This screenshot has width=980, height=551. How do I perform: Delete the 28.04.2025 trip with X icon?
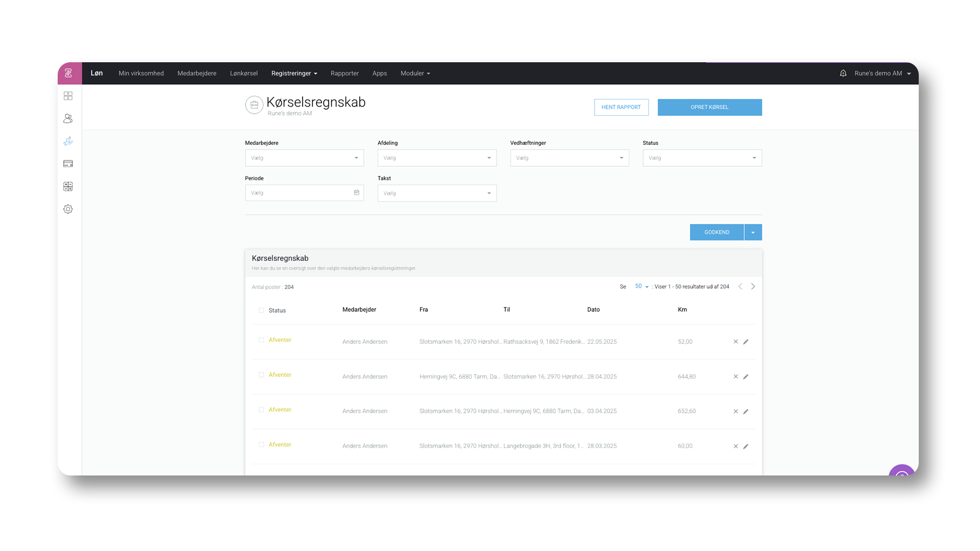736,377
